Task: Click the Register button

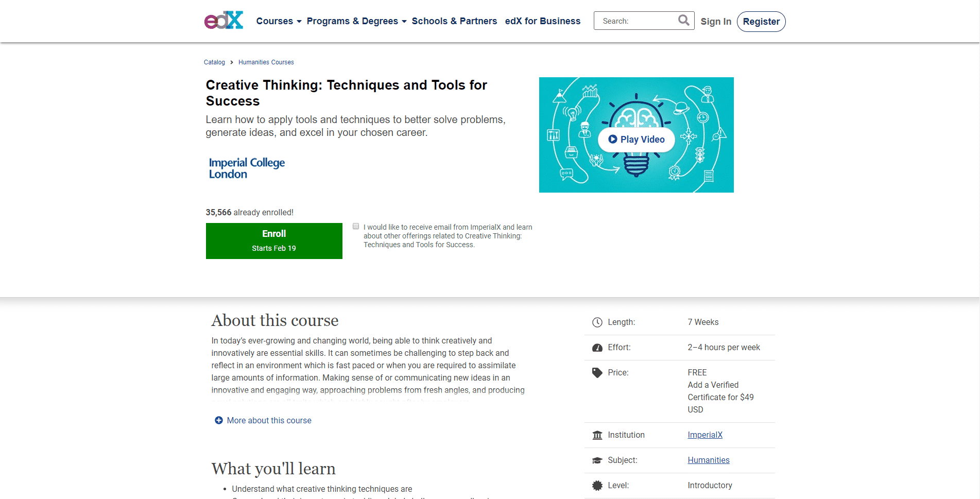Action: click(761, 22)
